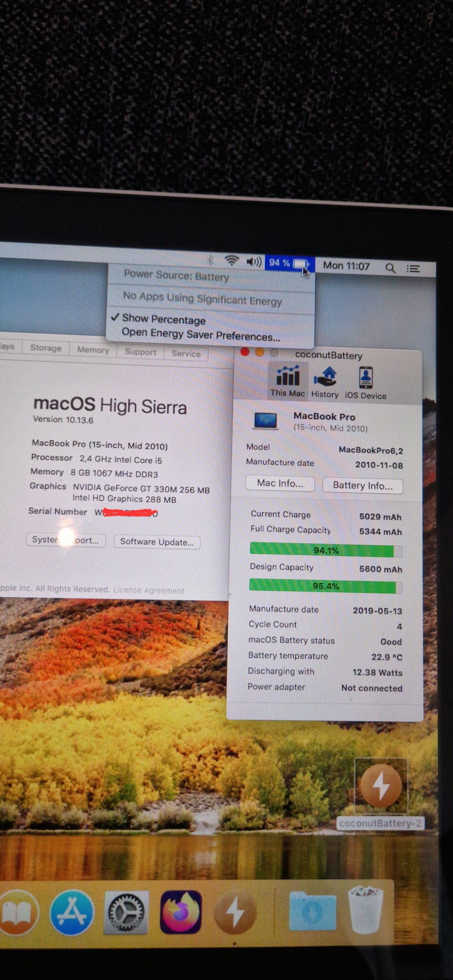Click the Not connected power adapter value
This screenshot has width=453, height=980.
tap(372, 688)
